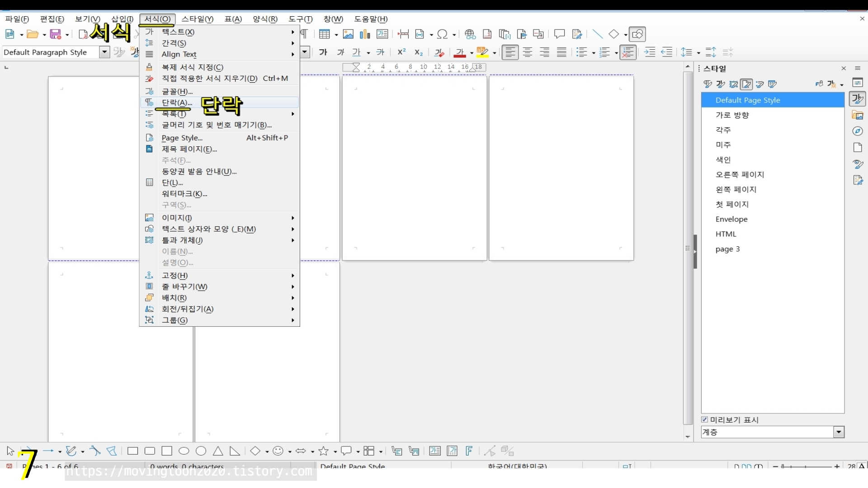Toggle the Show Draw Functions button
Image resolution: width=868 pixels, height=488 pixels.
(x=637, y=34)
